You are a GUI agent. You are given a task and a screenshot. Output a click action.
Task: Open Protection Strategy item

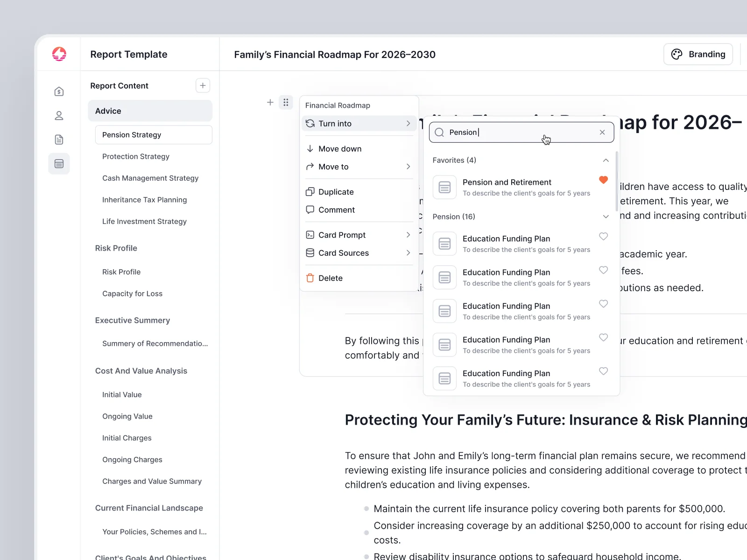click(136, 156)
